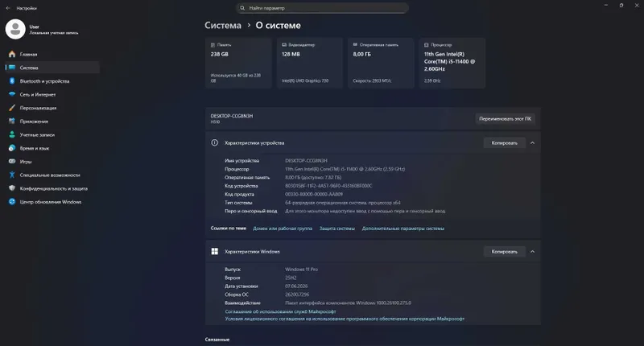Click the Связанные heading
644x346 pixels.
pos(217,340)
